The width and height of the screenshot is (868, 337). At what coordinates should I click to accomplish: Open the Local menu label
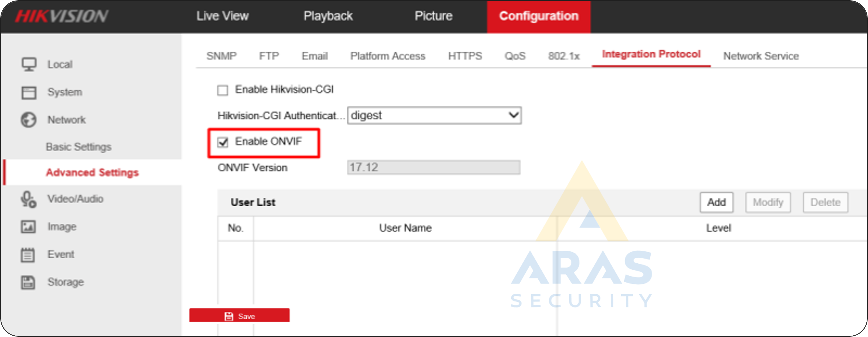pyautogui.click(x=60, y=65)
